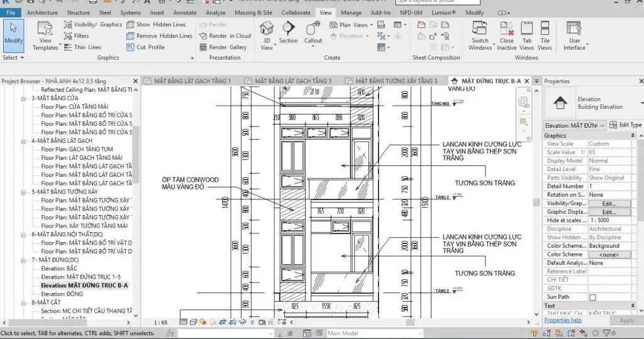Screen dimensions: 644x339
Task: Click Duplicate View icon in Create panel
Action: tap(381, 36)
